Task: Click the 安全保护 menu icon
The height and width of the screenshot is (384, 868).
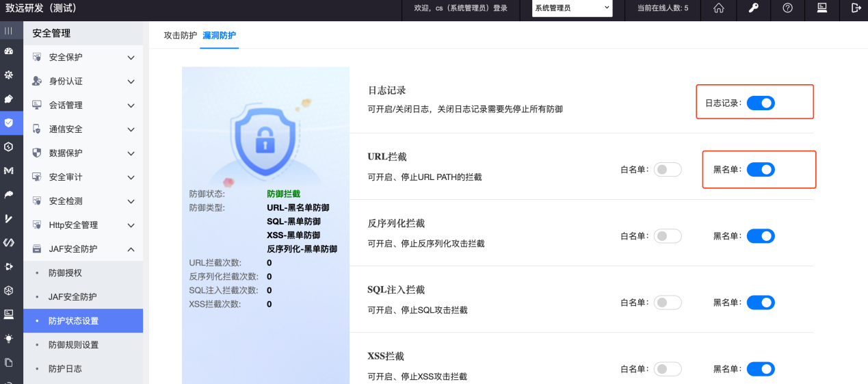Action: [x=37, y=57]
